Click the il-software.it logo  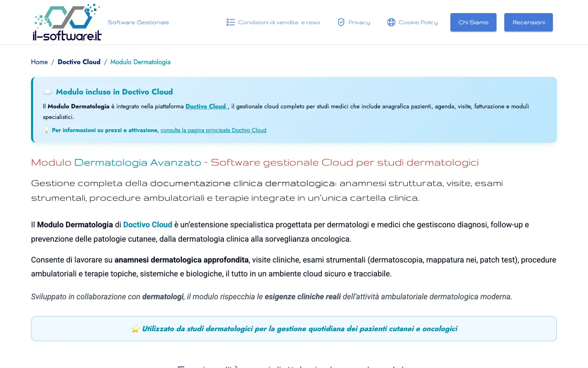[67, 22]
